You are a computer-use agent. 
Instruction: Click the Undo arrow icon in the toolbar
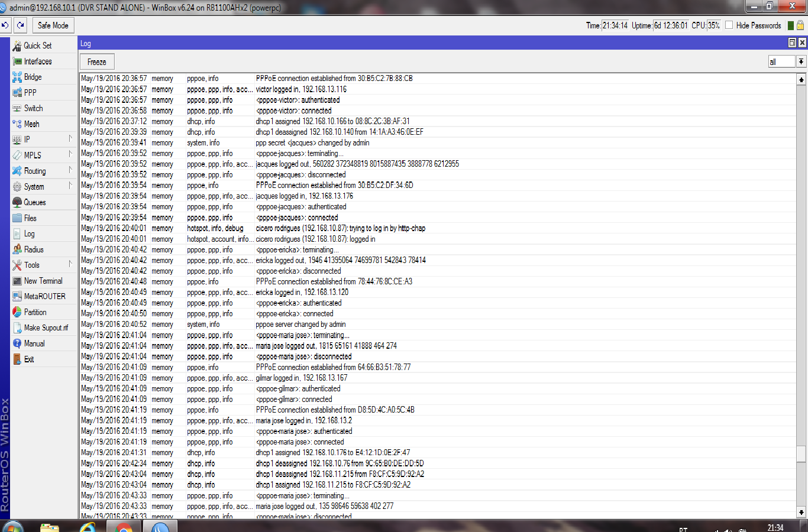pos(5,25)
